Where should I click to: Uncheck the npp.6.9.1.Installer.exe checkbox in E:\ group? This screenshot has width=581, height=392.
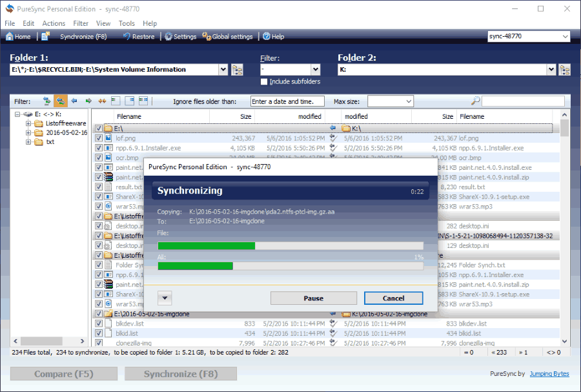click(99, 148)
